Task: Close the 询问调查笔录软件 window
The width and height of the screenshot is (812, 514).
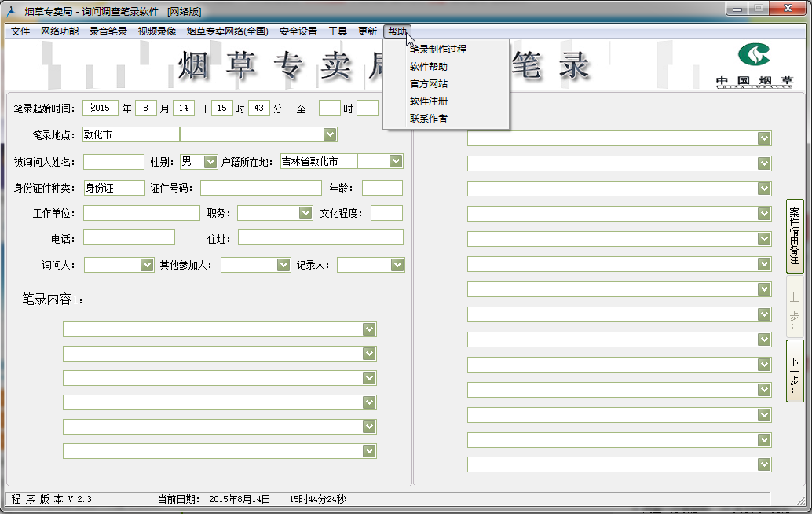Action: 788,9
